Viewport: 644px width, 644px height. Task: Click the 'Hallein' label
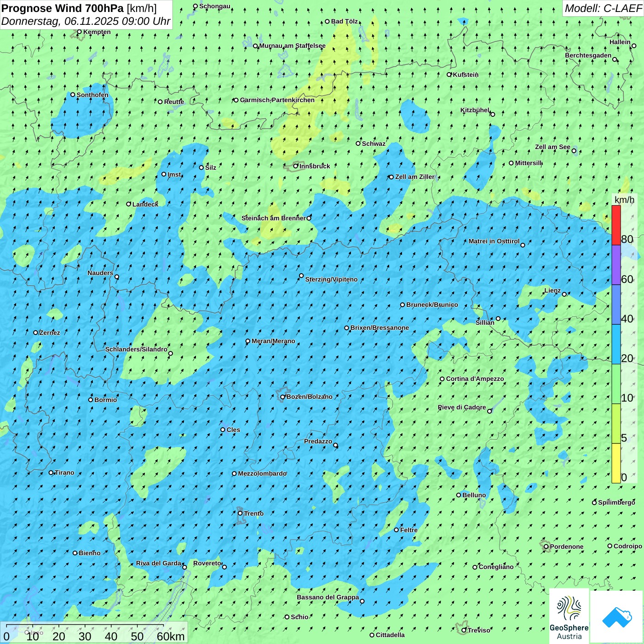point(620,42)
